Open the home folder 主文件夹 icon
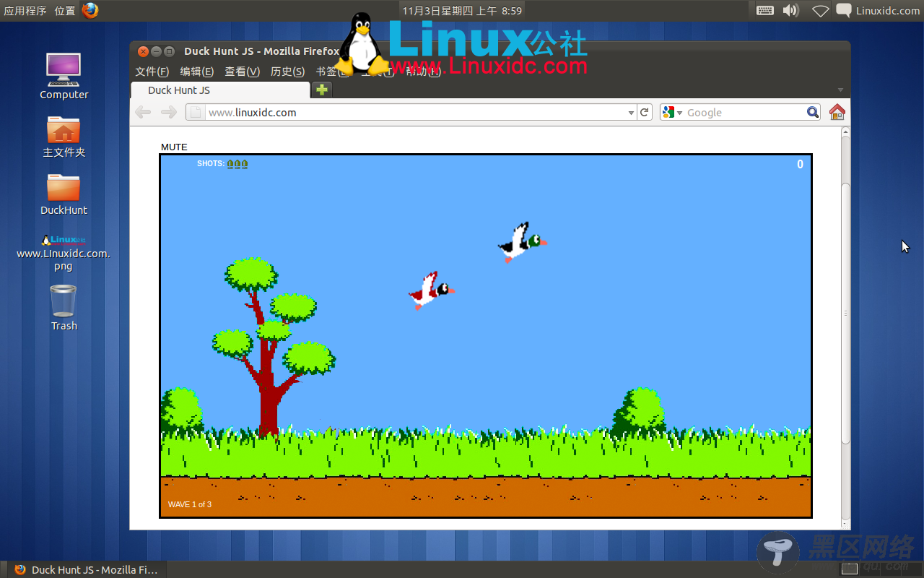This screenshot has height=578, width=924. click(64, 137)
